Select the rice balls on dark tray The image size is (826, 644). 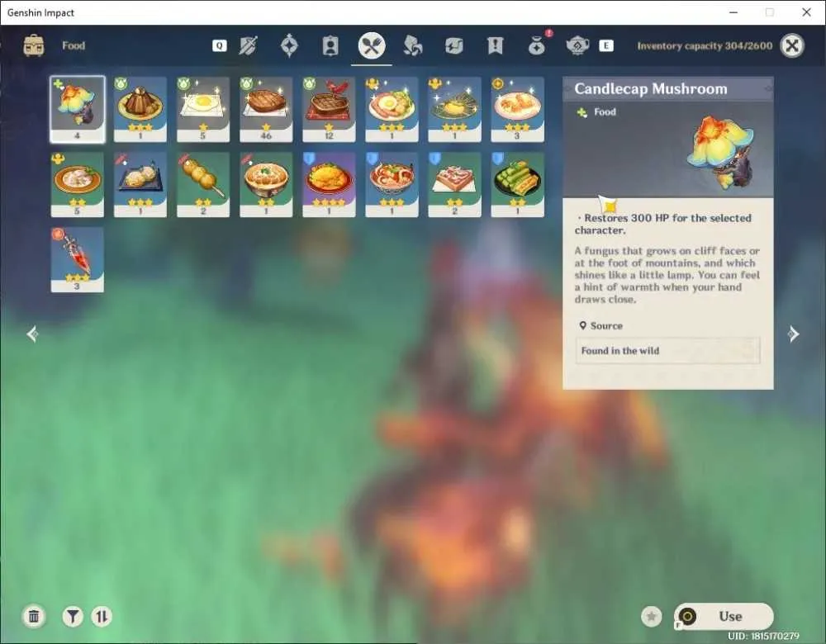[x=140, y=185]
